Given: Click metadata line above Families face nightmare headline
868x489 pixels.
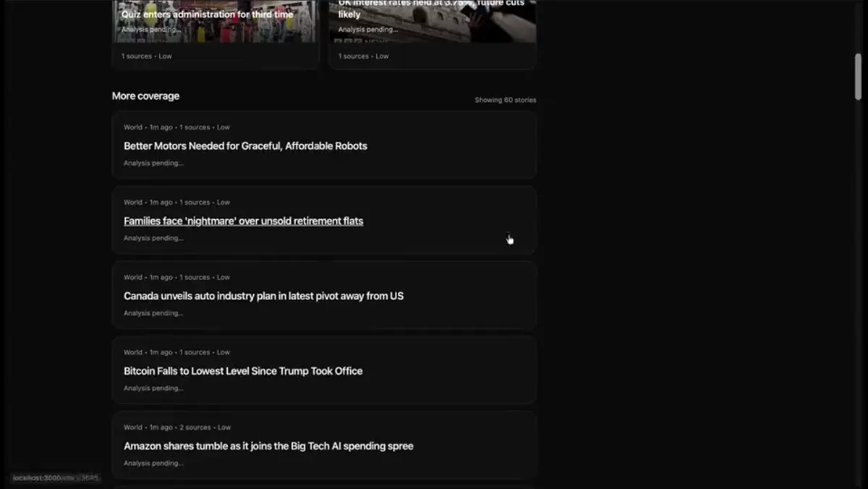Looking at the screenshot, I should coord(176,203).
